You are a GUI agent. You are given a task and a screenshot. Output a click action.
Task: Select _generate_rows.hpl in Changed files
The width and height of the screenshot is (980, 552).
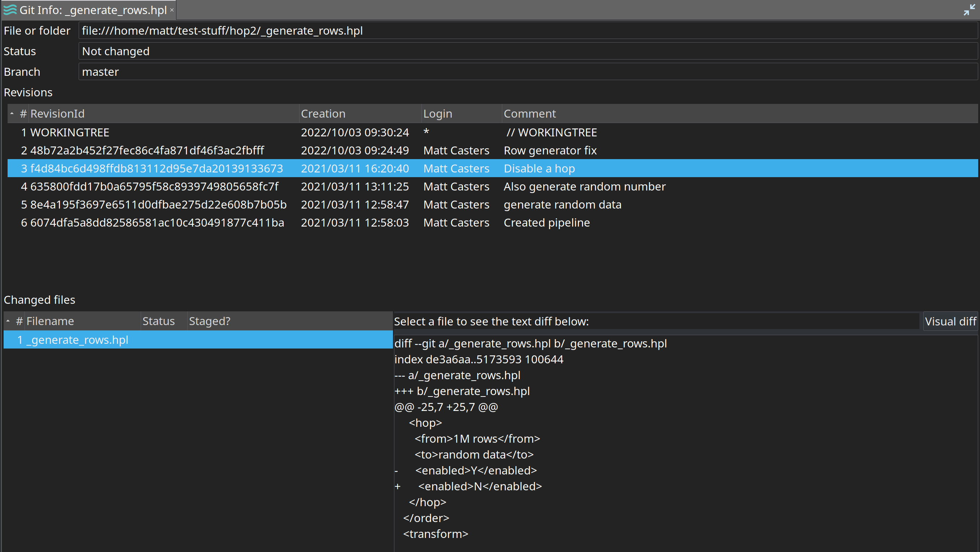point(78,340)
